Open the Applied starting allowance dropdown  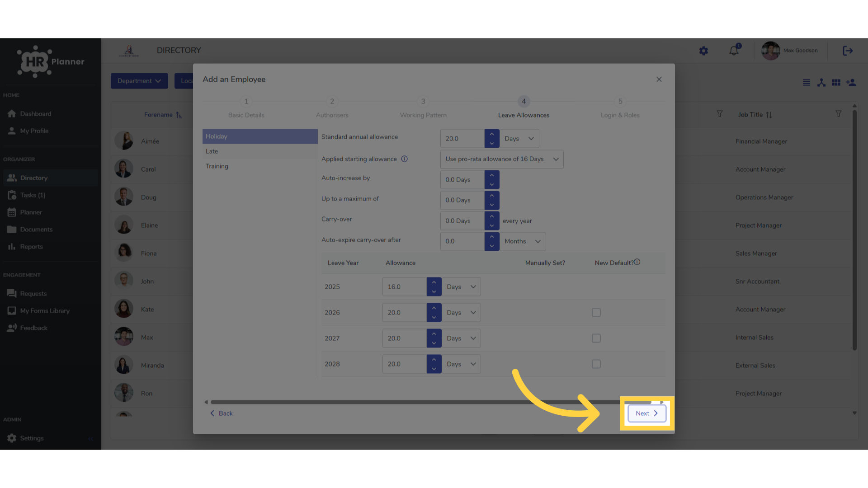(502, 159)
